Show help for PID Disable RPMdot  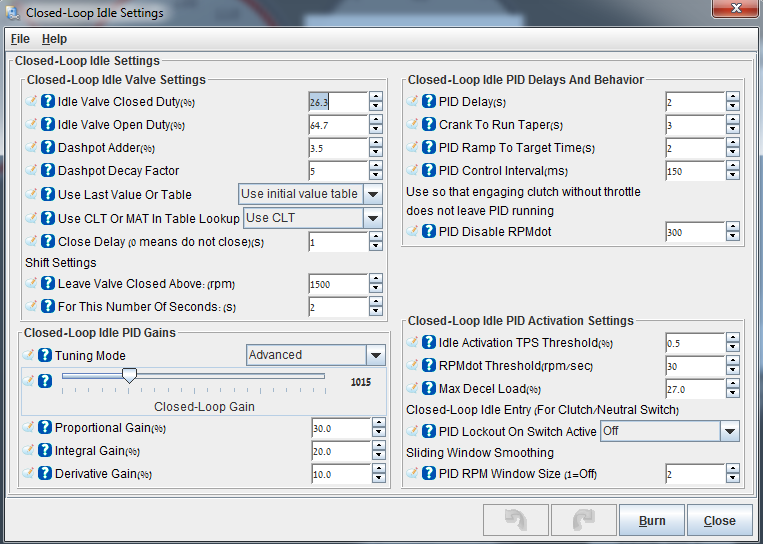[x=429, y=231]
